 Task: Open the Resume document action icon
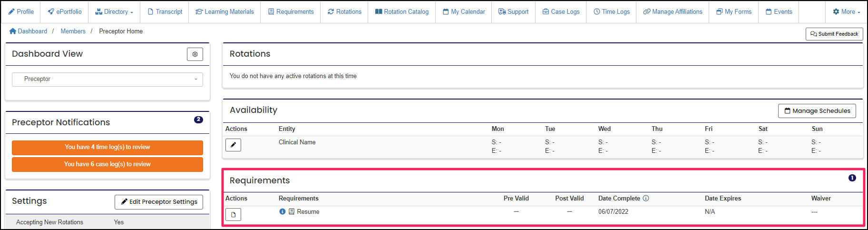click(233, 215)
